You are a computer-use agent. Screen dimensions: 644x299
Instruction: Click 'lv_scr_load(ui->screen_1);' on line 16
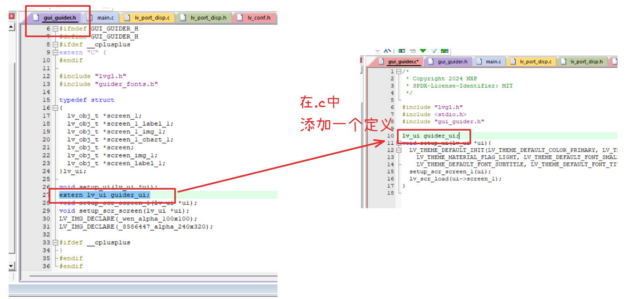point(456,179)
